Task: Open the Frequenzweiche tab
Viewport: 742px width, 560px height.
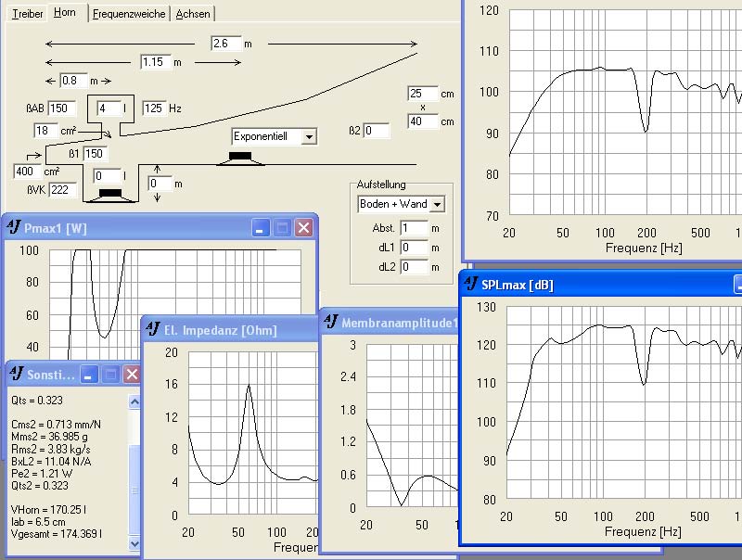Action: coord(129,14)
